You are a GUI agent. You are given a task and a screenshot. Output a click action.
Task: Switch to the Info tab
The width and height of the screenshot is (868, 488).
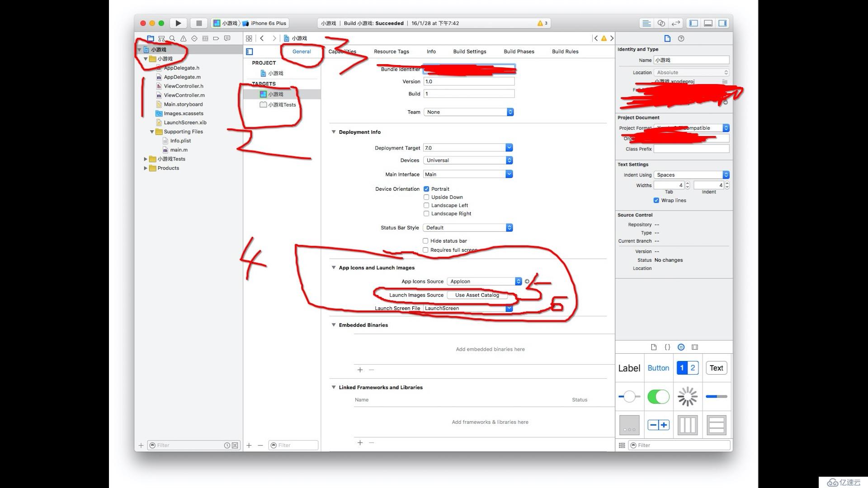pyautogui.click(x=431, y=52)
